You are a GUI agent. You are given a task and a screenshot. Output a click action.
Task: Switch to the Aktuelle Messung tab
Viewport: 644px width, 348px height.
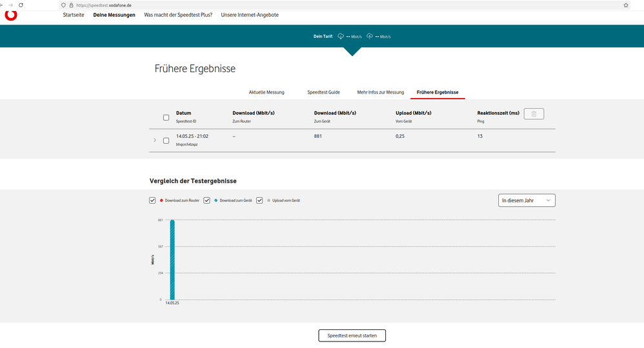(267, 92)
